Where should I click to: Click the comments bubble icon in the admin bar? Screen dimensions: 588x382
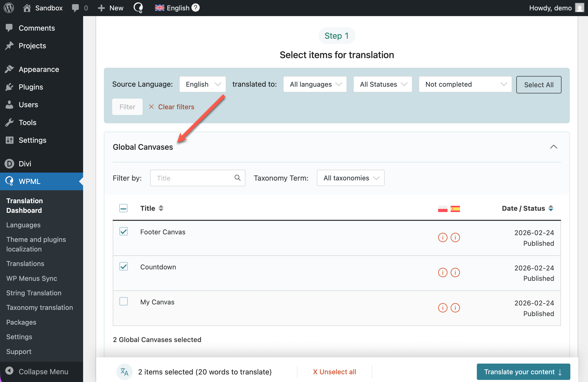pos(75,8)
